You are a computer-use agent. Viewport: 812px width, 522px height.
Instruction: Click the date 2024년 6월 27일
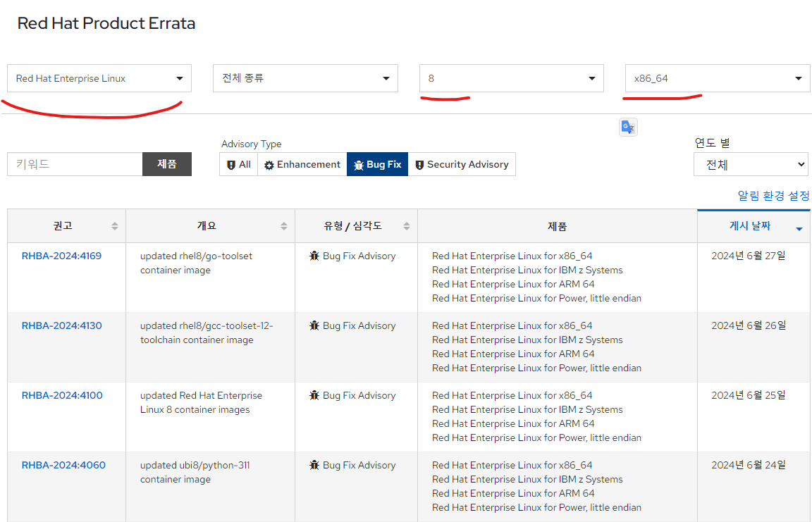tap(749, 256)
